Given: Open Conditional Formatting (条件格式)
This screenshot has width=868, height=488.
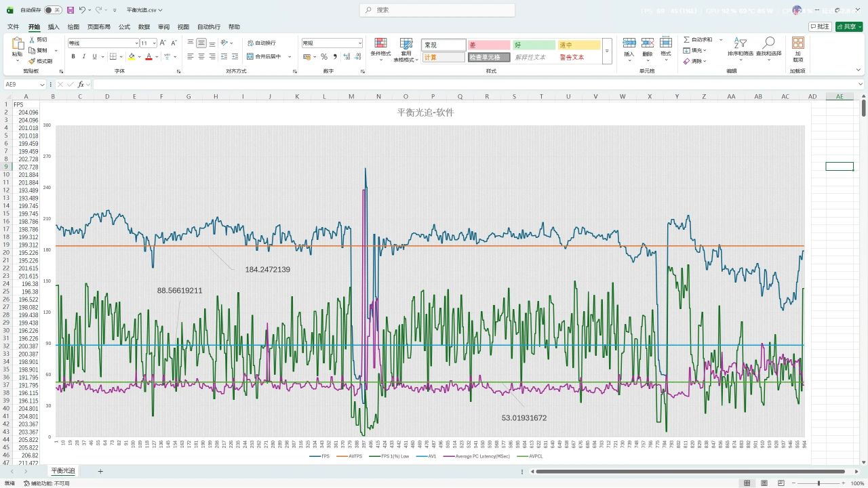Looking at the screenshot, I should point(380,49).
